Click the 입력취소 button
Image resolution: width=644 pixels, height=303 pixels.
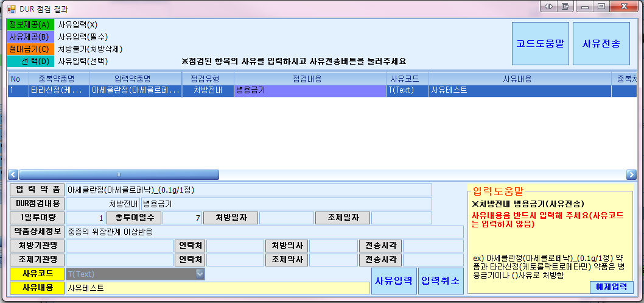441,281
